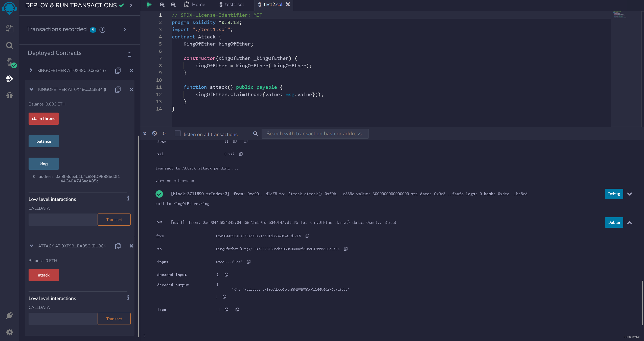Open the File Explorer sidebar icon
This screenshot has height=341, width=644.
(9, 29)
